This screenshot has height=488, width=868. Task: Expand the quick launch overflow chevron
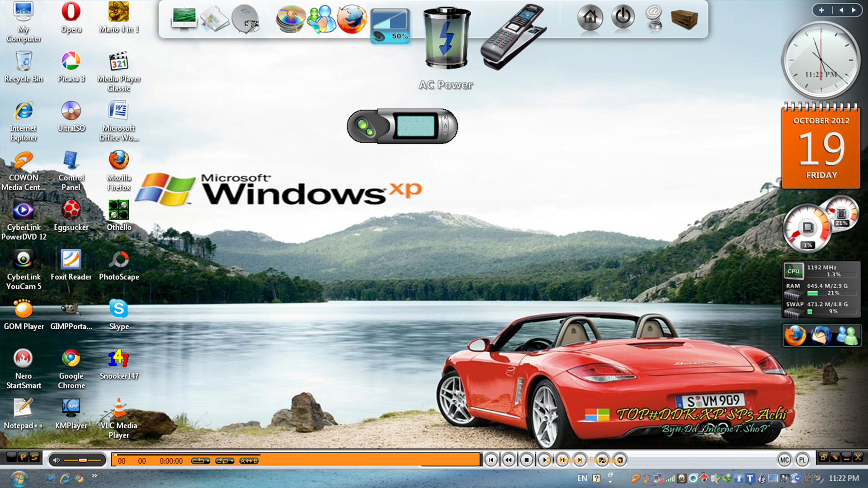(x=94, y=475)
